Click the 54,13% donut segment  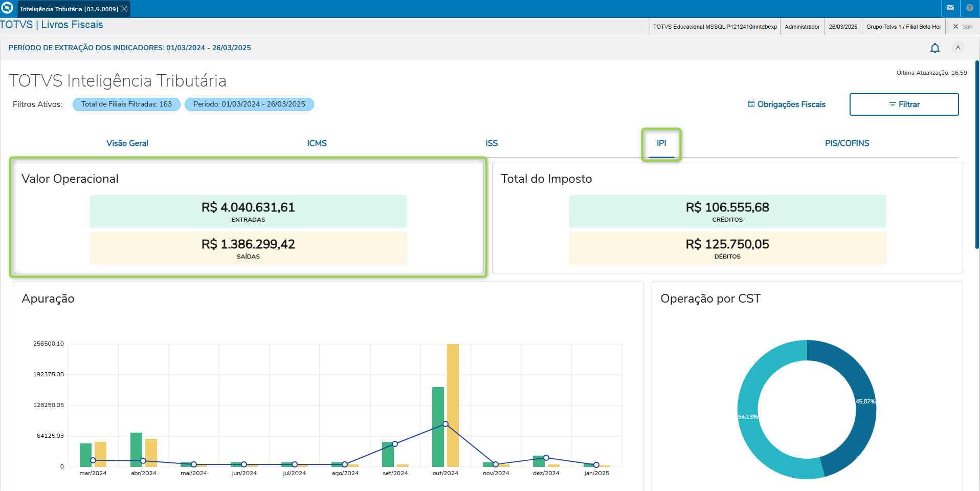[747, 417]
